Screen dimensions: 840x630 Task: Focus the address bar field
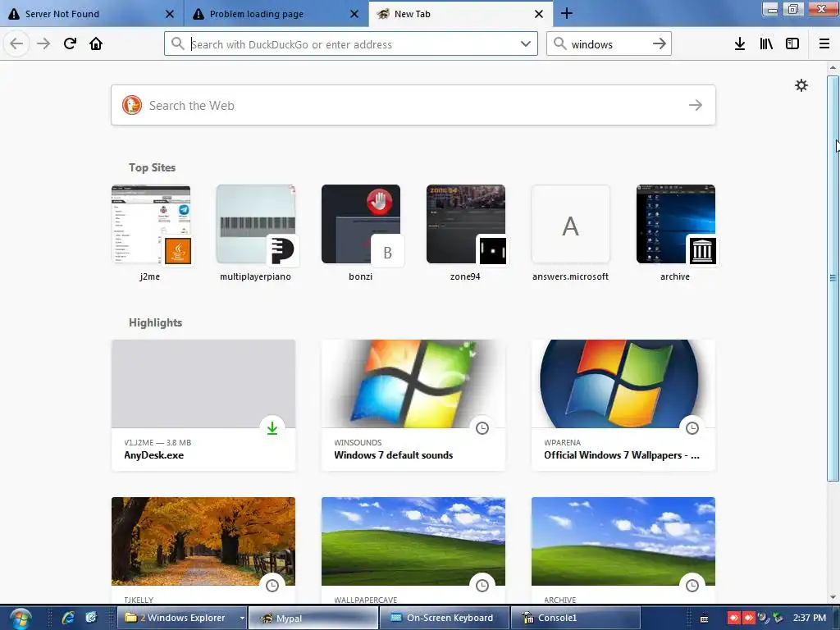[x=351, y=44]
